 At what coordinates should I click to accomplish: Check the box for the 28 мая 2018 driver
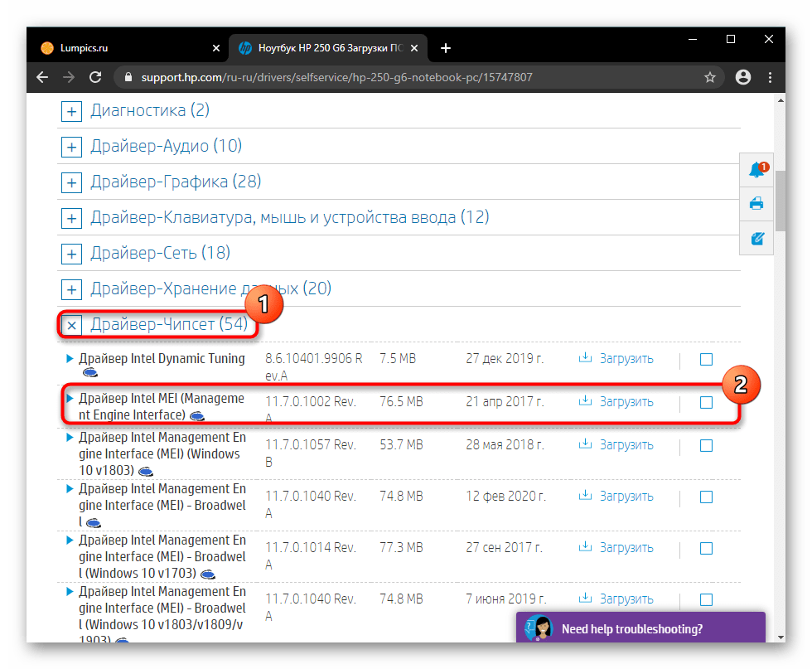pos(706,445)
